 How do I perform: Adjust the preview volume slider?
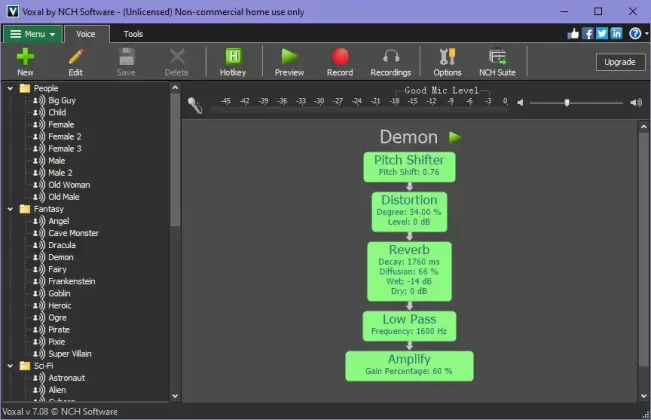pos(567,103)
